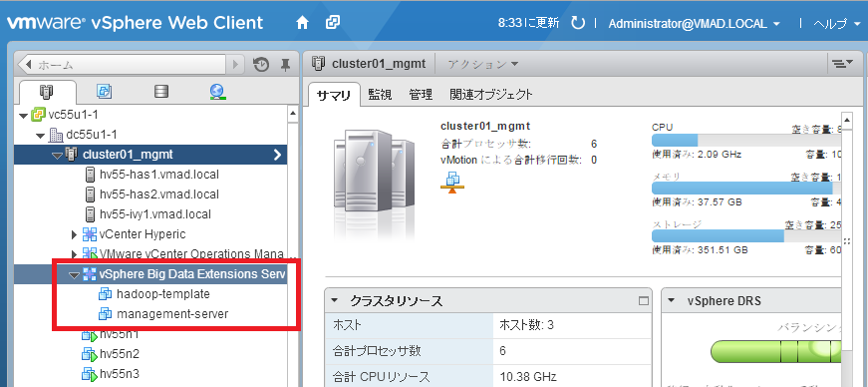The width and height of the screenshot is (868, 387).
Task: Open the サマリ summary tab
Action: 334,95
